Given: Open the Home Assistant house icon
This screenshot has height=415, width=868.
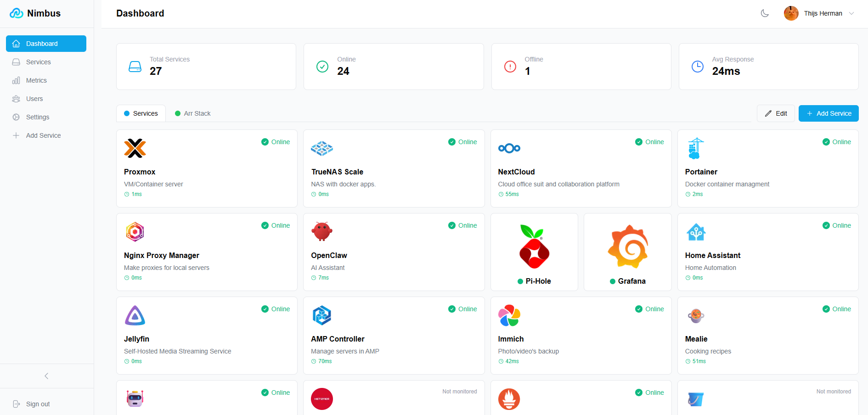Looking at the screenshot, I should (x=696, y=232).
